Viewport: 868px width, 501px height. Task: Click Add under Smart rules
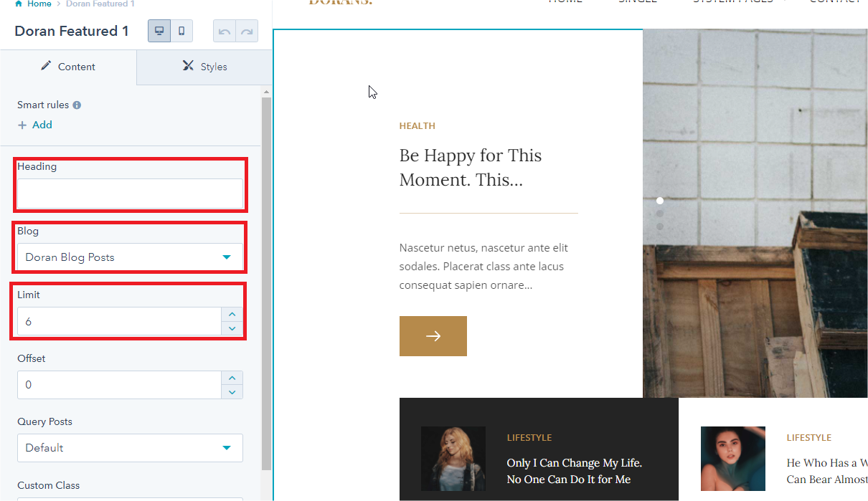35,125
